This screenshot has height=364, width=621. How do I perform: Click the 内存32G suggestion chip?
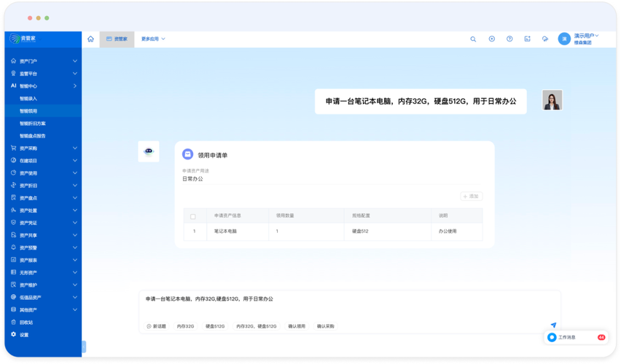coord(185,326)
